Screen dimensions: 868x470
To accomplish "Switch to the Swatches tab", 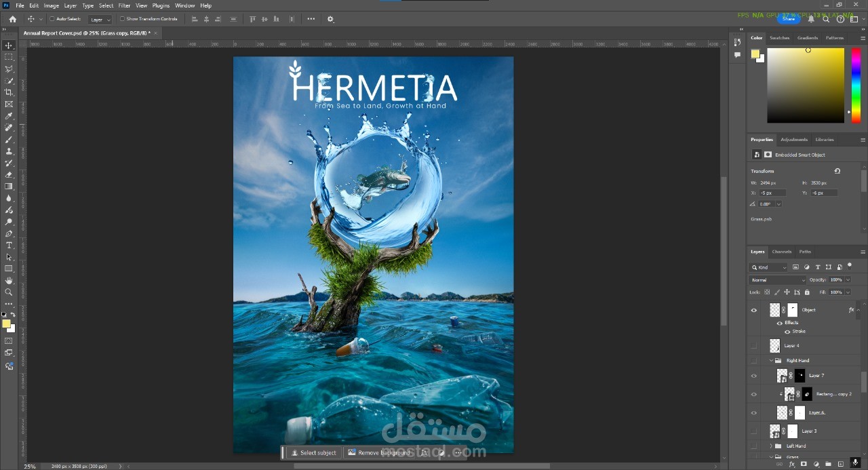I will pyautogui.click(x=780, y=38).
